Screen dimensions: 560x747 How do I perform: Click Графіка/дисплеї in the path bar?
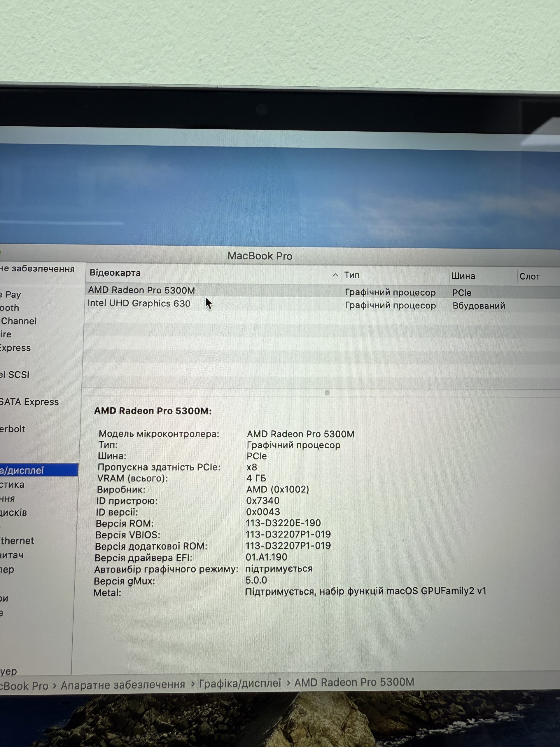point(240,683)
